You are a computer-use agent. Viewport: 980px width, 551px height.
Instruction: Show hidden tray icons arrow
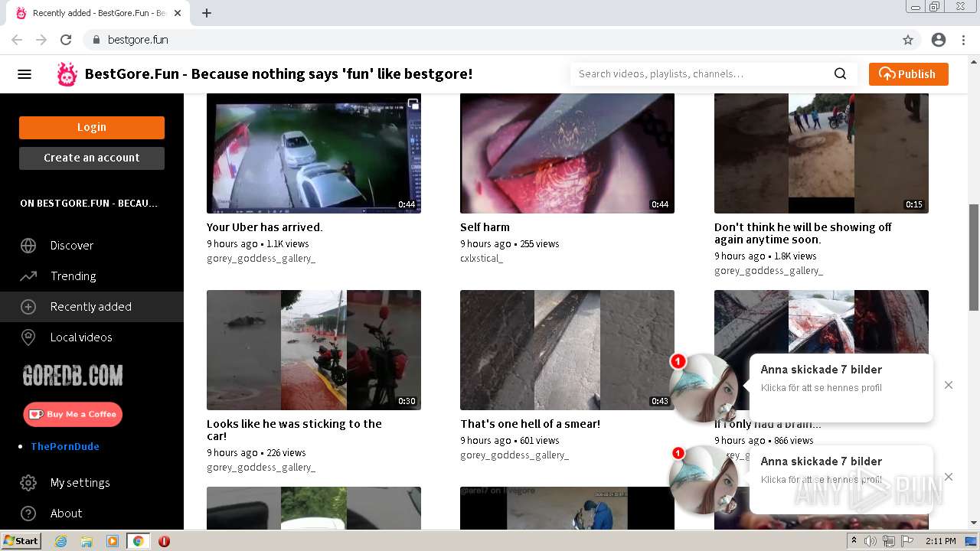854,541
